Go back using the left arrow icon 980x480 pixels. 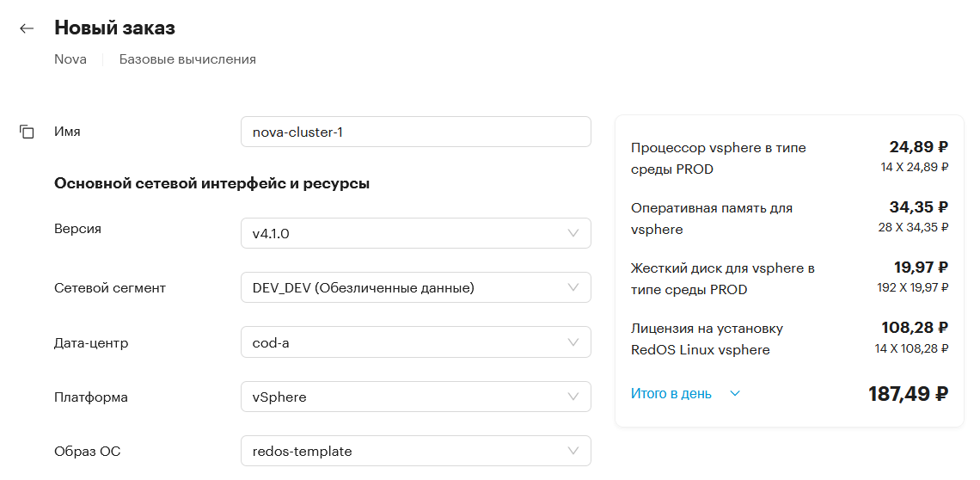coord(27,28)
